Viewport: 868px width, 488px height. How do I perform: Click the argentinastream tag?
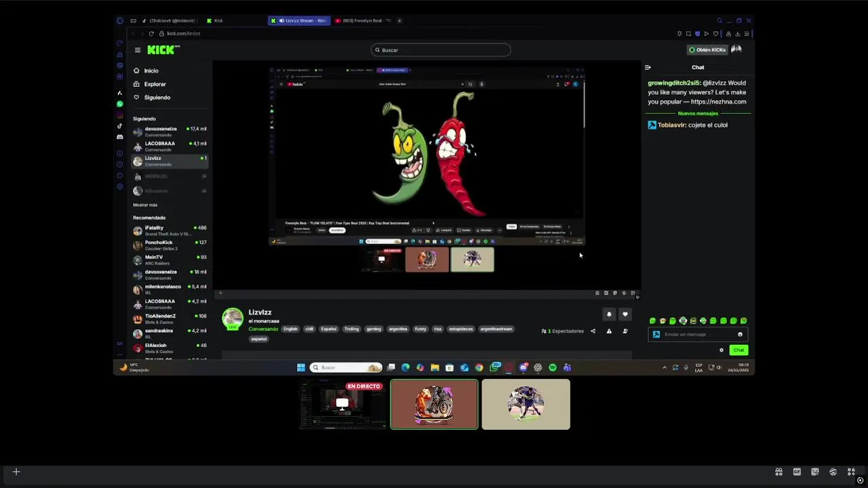(496, 329)
